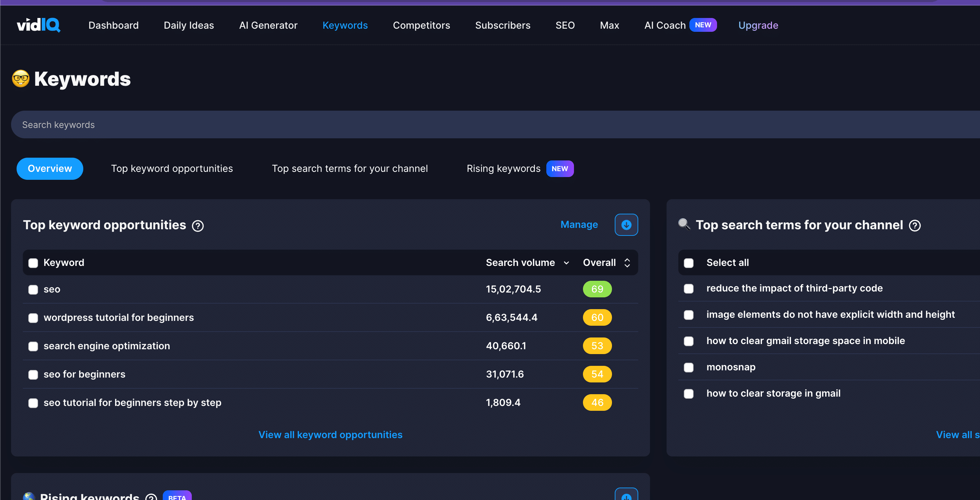This screenshot has height=500, width=980.
Task: Toggle the checkbox next to wordpress tutorial for beginners
Action: (33, 318)
